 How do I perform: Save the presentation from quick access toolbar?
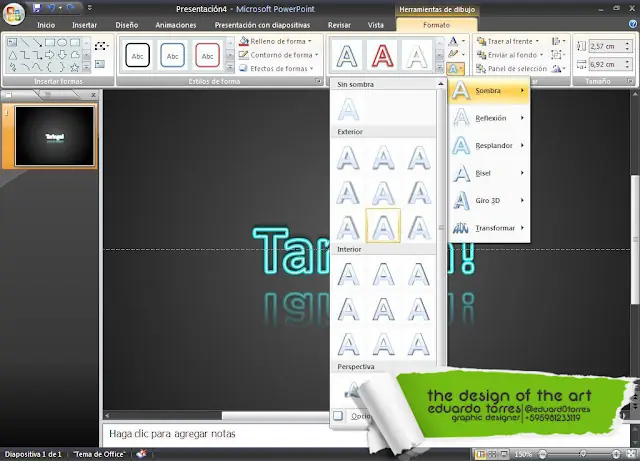[x=37, y=8]
